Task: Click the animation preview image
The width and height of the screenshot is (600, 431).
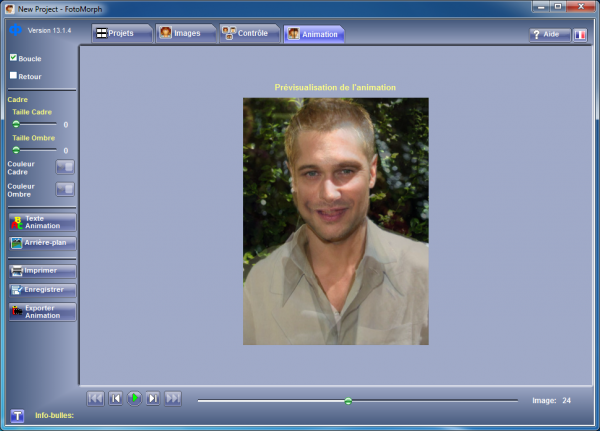Action: 335,221
